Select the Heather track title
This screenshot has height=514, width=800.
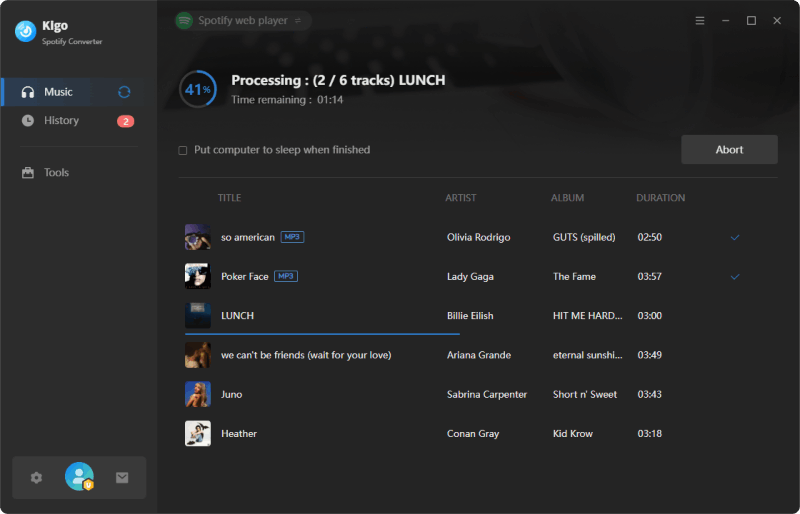239,434
